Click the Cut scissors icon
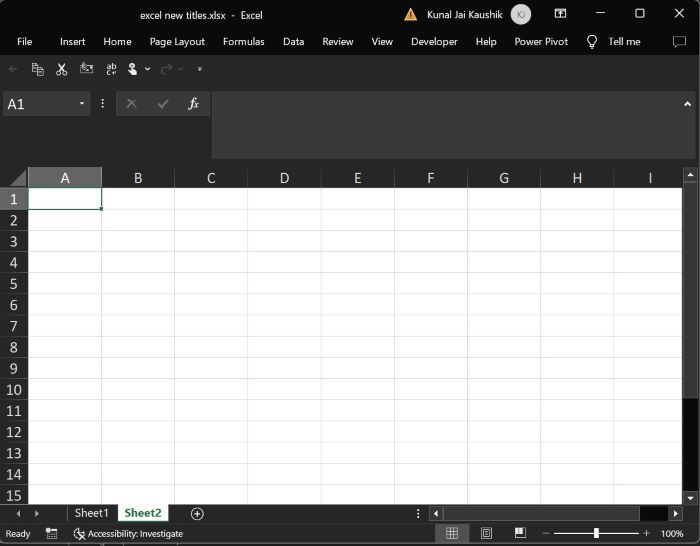The image size is (700, 546). click(x=62, y=69)
